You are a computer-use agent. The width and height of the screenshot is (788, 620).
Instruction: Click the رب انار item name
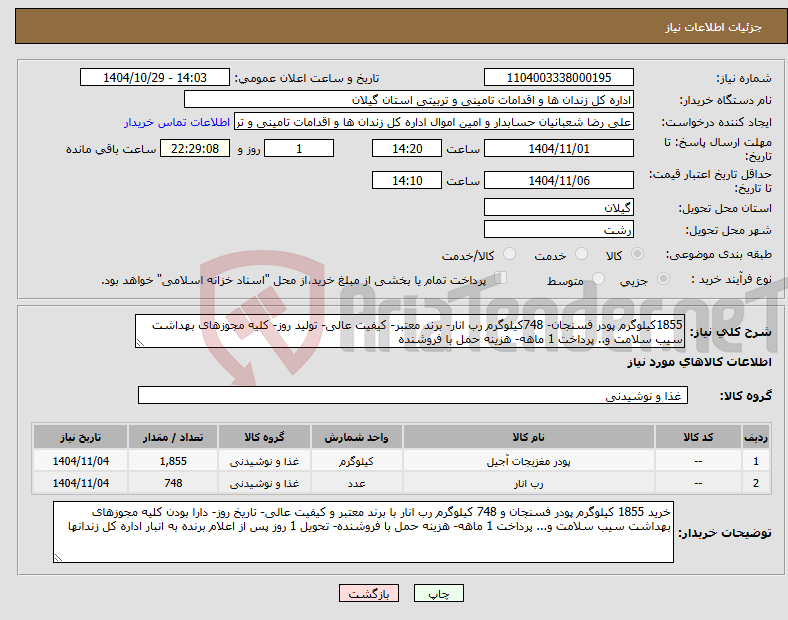[528, 483]
